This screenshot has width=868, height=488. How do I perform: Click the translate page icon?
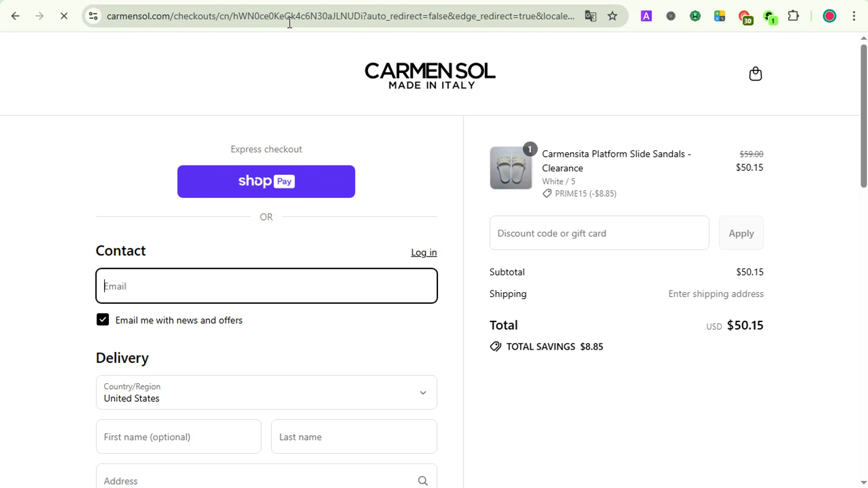point(590,16)
